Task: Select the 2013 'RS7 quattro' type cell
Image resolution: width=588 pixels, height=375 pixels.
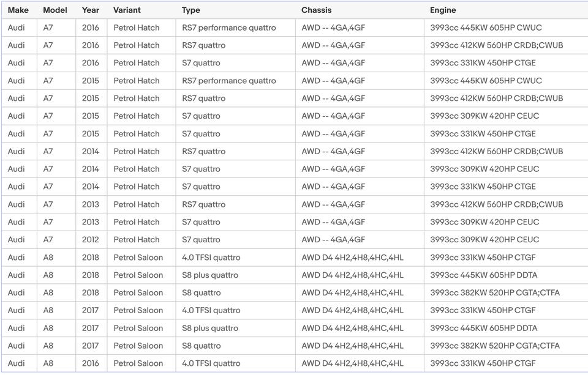Action: [203, 204]
